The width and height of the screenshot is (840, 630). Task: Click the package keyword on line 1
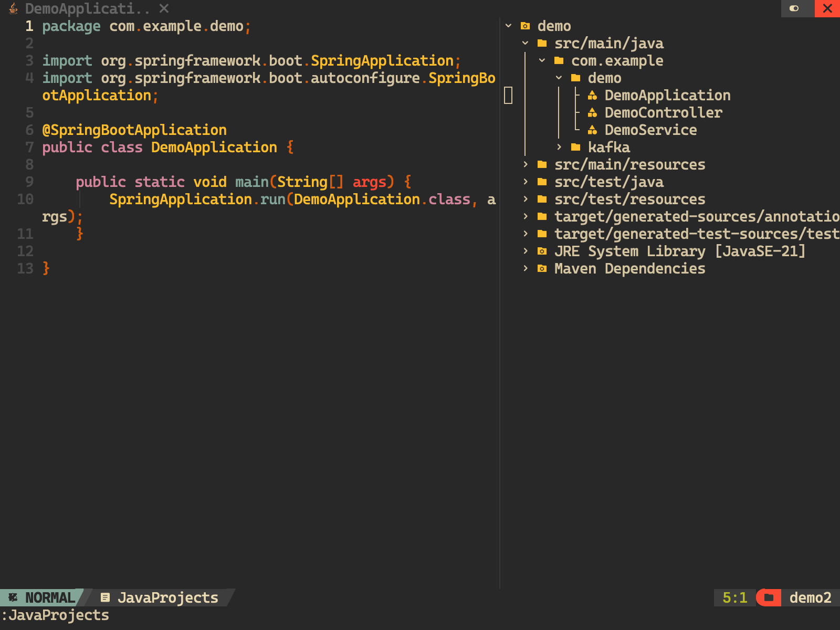pos(71,26)
